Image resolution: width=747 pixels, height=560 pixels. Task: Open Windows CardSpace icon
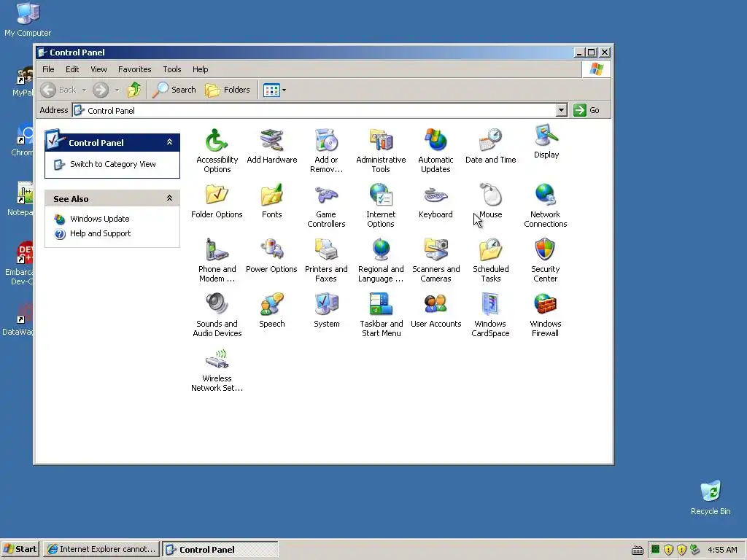point(491,315)
